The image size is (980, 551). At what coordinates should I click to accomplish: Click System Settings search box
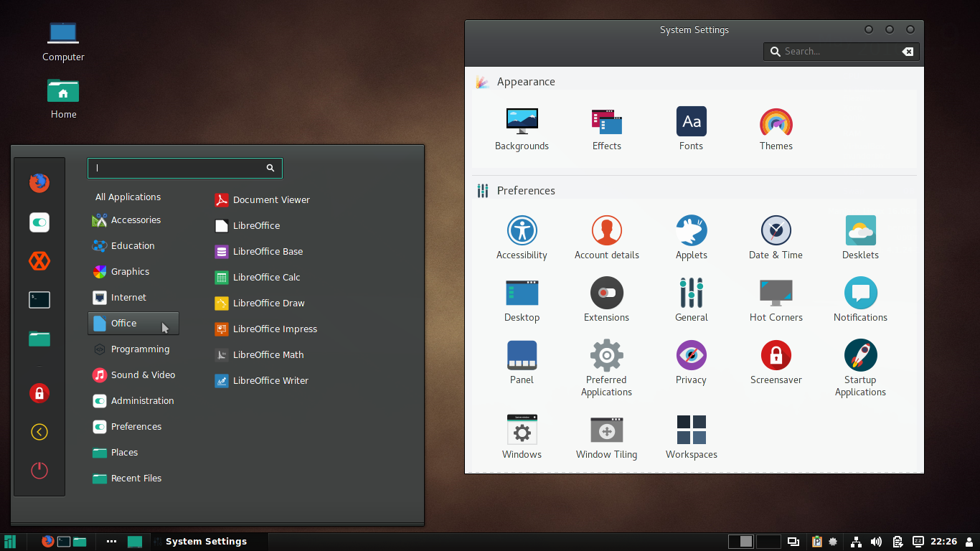(x=842, y=52)
